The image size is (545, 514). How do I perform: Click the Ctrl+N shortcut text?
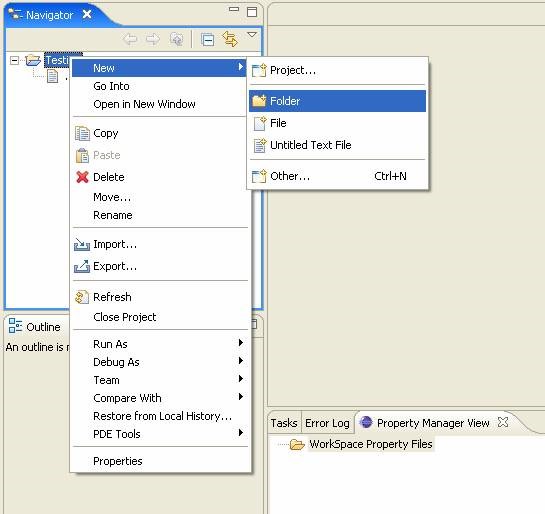click(x=390, y=176)
